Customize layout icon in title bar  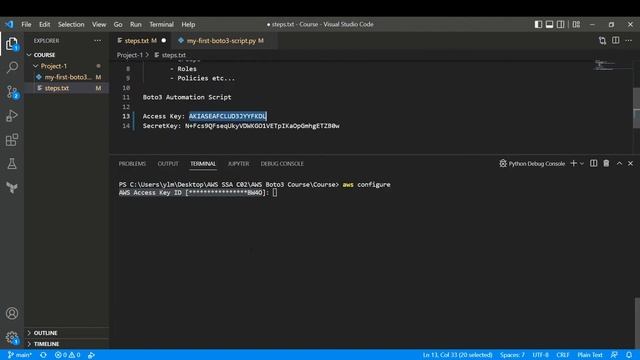coord(576,24)
